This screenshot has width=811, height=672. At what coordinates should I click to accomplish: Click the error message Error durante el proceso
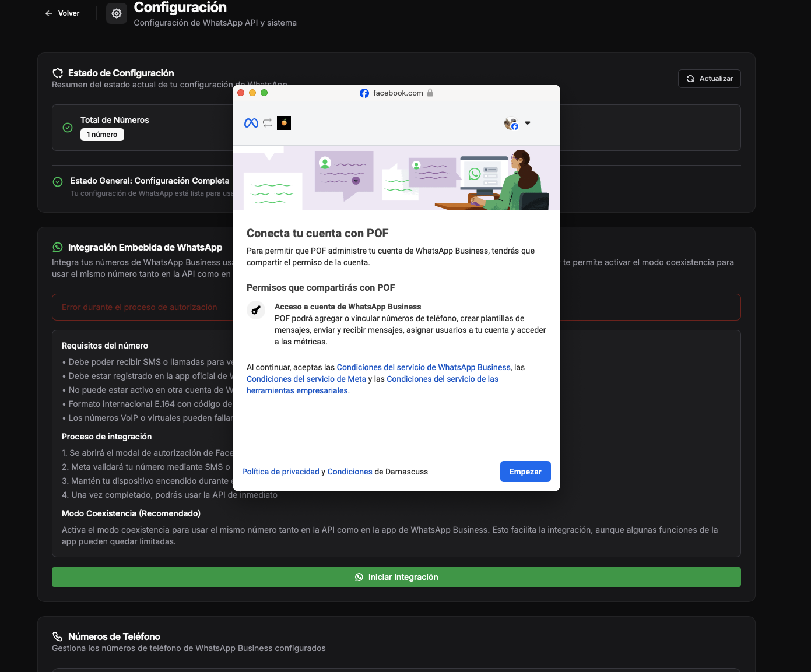coord(139,307)
